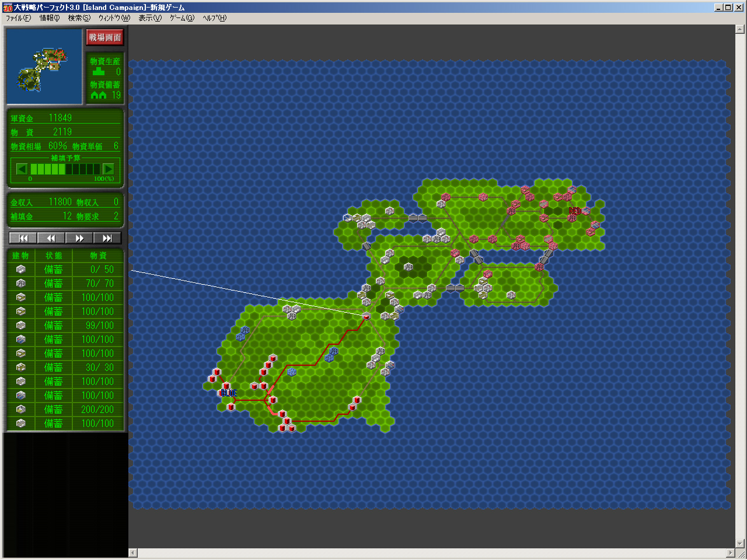This screenshot has width=747, height=560.
Task: Click the 状態 column header
Action: pos(54,256)
